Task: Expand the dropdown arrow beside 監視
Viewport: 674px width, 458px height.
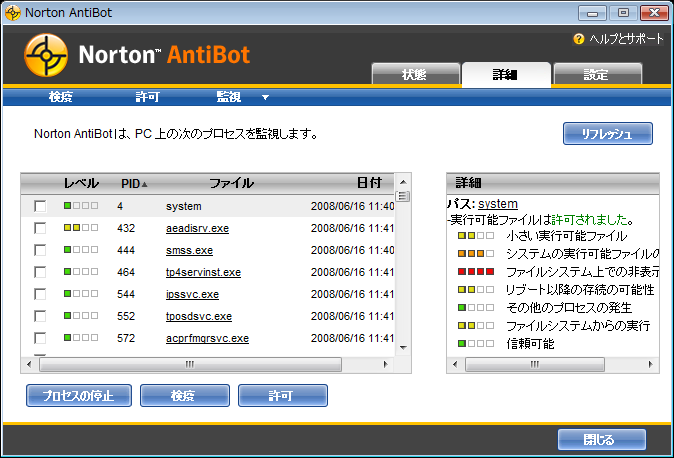Action: tap(265, 97)
